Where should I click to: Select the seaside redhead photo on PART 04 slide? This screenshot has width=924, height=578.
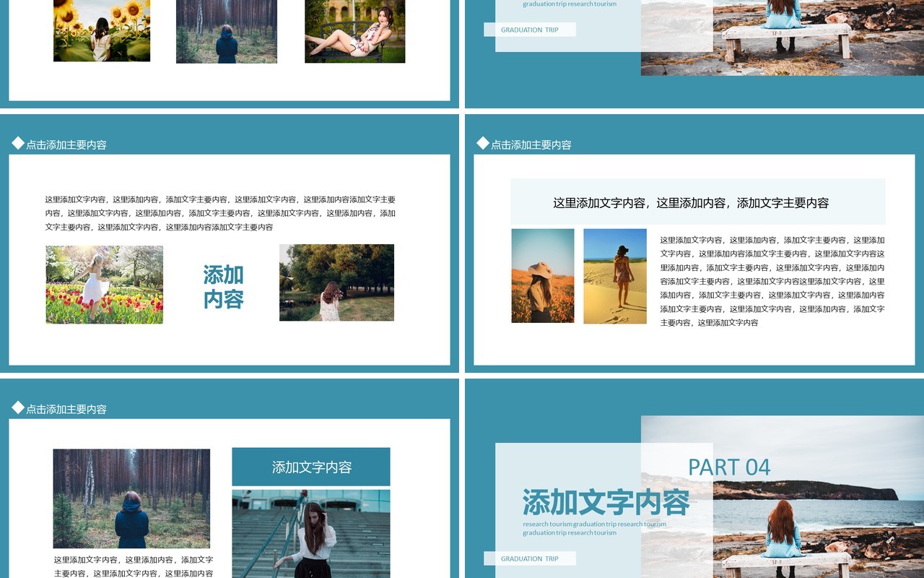(783, 497)
